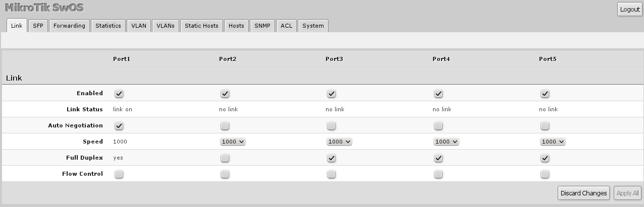Open the Port2 Speed dropdown
The height and width of the screenshot is (207, 644).
pyautogui.click(x=233, y=142)
